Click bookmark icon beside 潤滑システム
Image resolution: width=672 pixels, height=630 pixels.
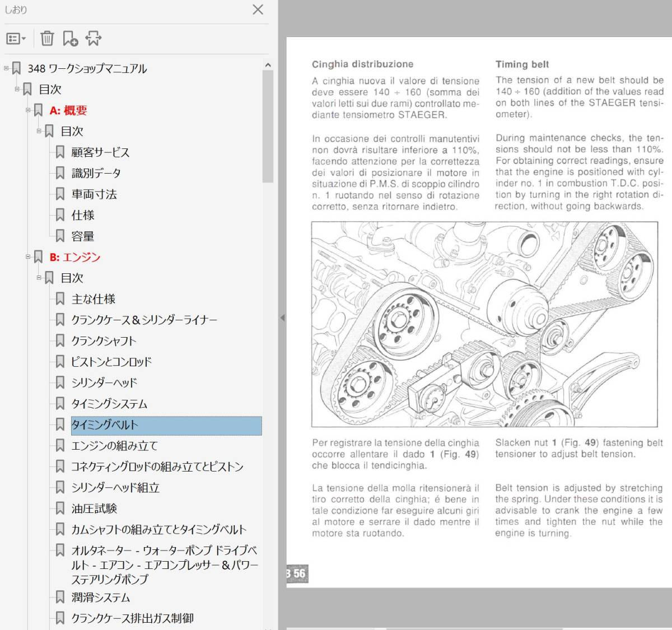click(60, 598)
